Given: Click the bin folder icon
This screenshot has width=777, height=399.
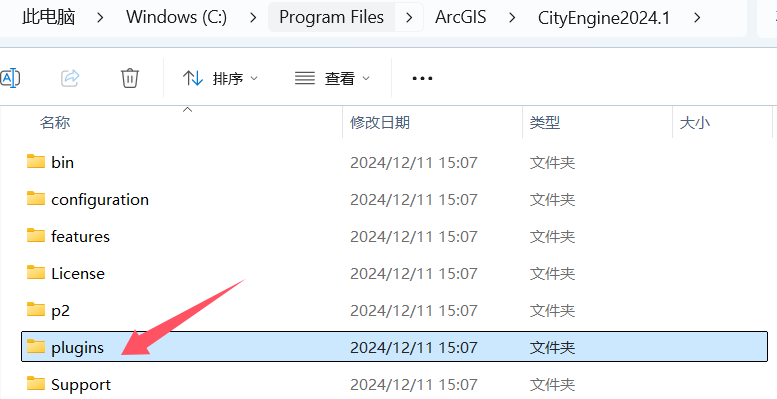Looking at the screenshot, I should (x=36, y=162).
